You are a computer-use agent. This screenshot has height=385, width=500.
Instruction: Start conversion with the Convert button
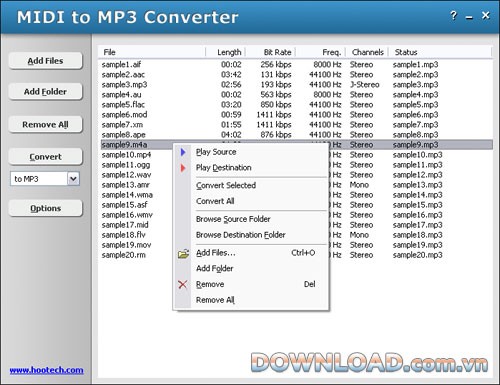tap(45, 157)
